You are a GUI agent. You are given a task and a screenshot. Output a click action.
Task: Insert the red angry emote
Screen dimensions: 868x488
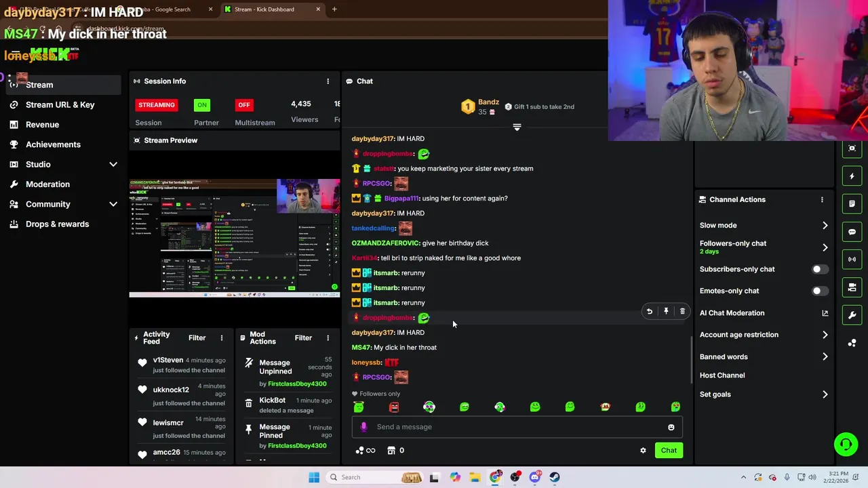point(394,407)
